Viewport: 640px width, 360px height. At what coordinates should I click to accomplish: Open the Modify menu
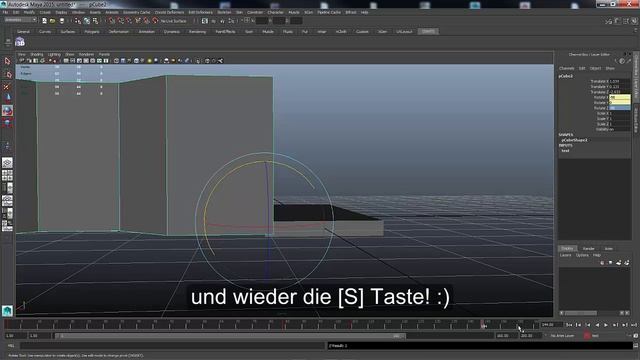(x=29, y=12)
